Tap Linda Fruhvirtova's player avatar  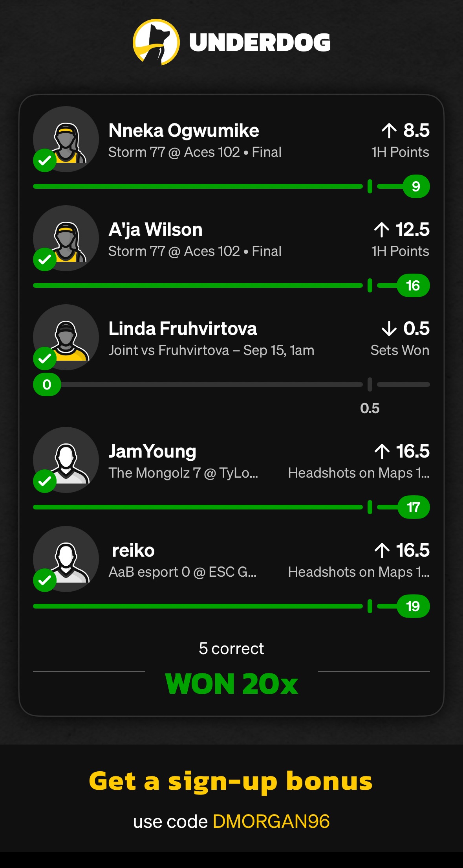[x=66, y=337]
